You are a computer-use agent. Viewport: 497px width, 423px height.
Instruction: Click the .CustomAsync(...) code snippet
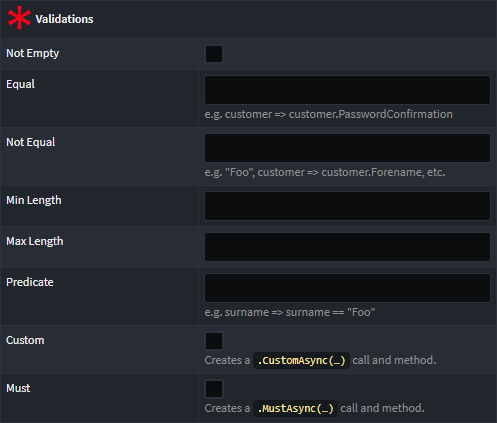point(301,360)
